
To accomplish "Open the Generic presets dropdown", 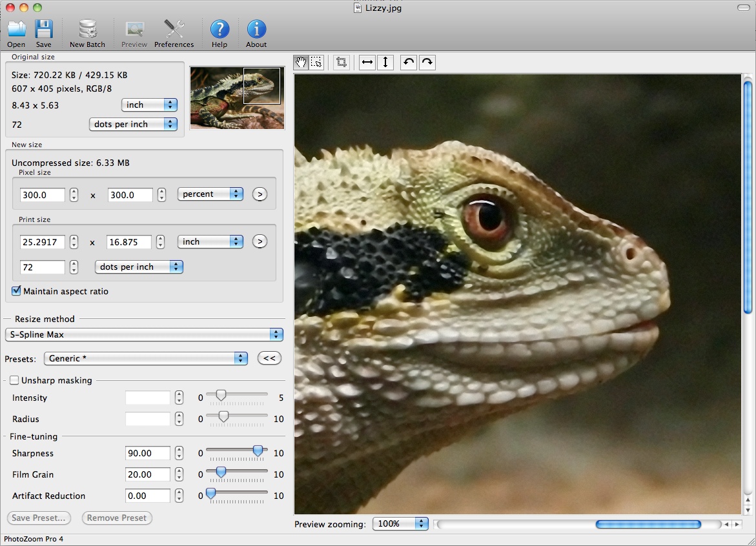I will (145, 358).
